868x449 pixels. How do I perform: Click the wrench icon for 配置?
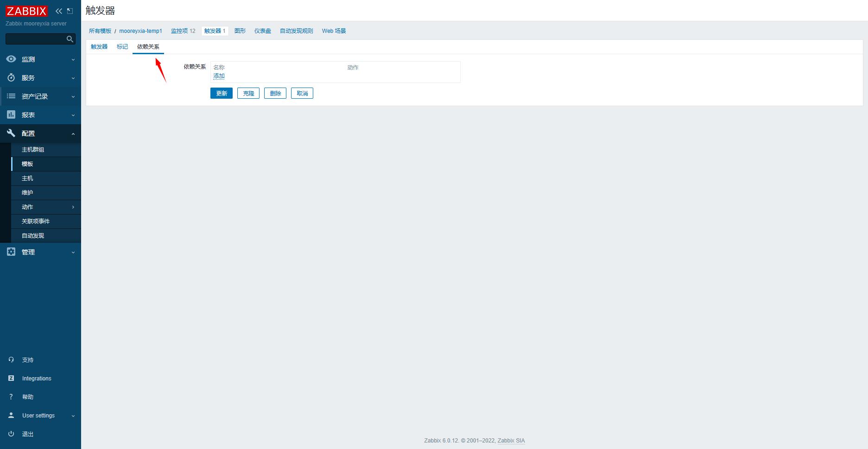[x=11, y=133]
